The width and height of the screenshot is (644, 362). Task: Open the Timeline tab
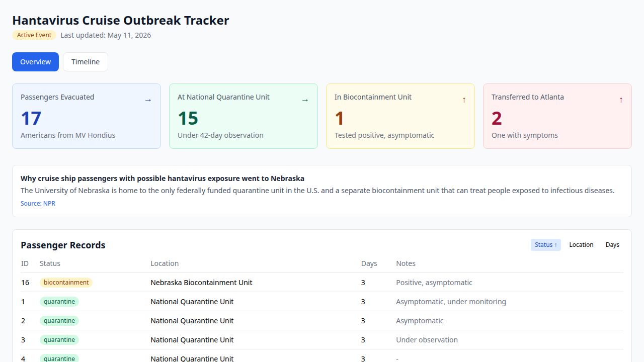[x=86, y=62]
